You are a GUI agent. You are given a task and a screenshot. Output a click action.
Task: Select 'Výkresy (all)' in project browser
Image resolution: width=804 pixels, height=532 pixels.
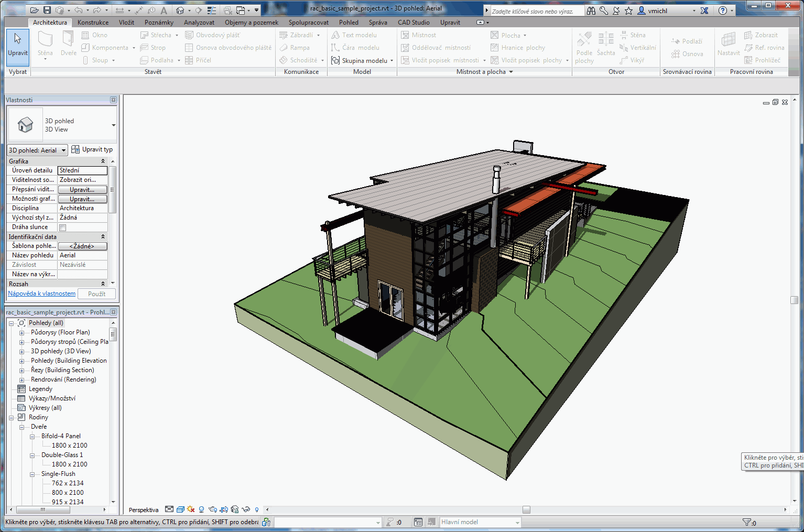point(45,408)
